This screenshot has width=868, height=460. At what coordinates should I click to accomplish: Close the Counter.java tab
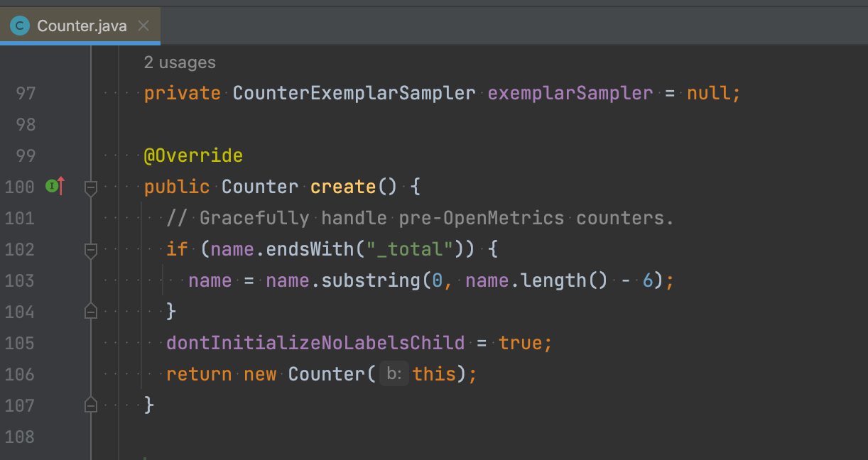pos(143,26)
